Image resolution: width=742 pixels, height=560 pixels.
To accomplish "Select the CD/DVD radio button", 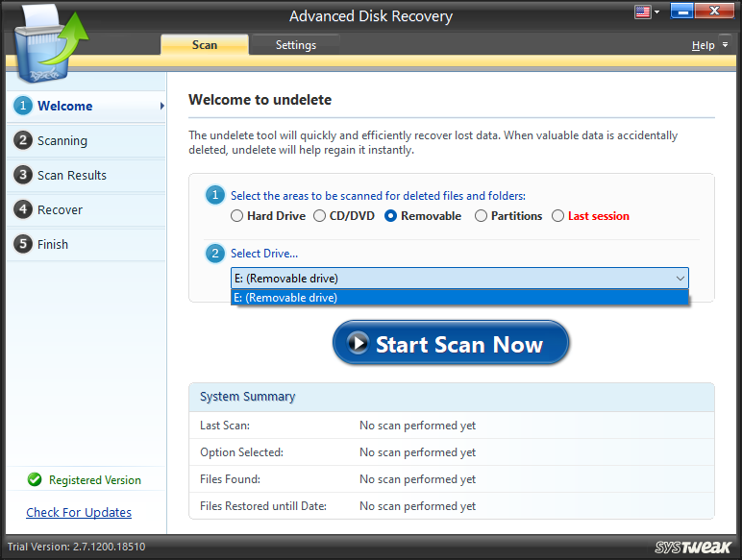I will tap(320, 216).
